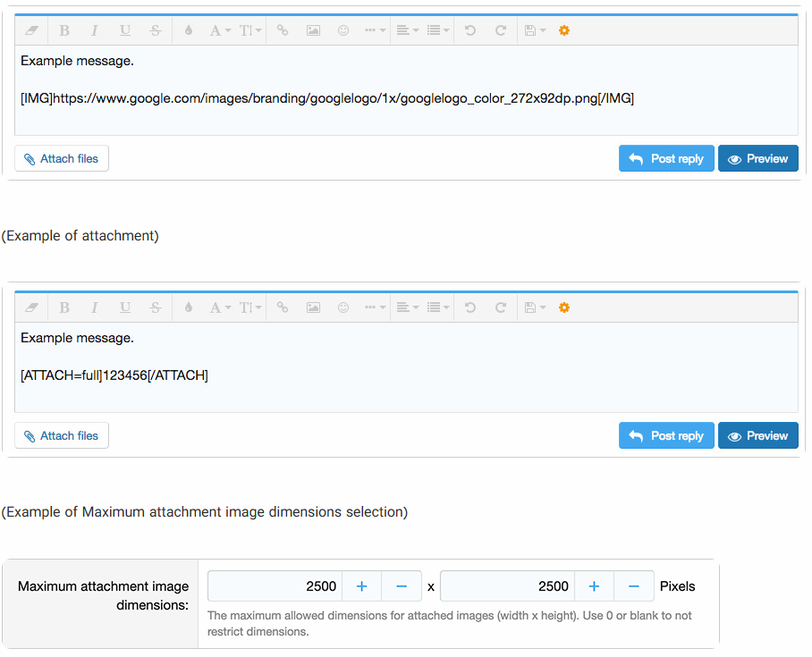Image resolution: width=812 pixels, height=657 pixels.
Task: Click redo in the top editor toolbar
Action: [500, 30]
